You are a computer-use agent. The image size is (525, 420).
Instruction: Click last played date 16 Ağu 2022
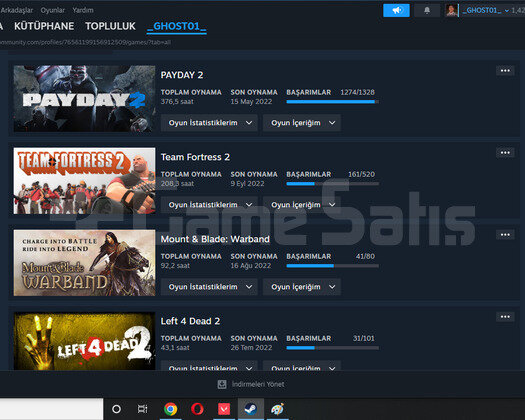click(250, 266)
